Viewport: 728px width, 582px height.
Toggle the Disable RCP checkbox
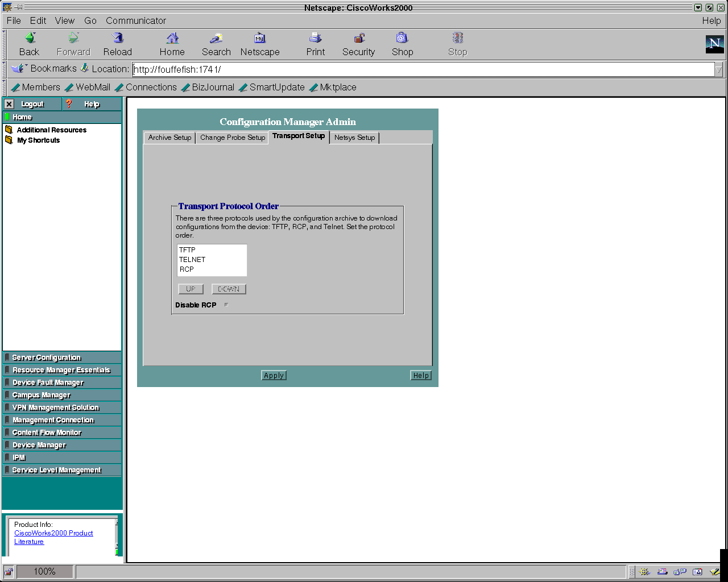click(x=226, y=305)
